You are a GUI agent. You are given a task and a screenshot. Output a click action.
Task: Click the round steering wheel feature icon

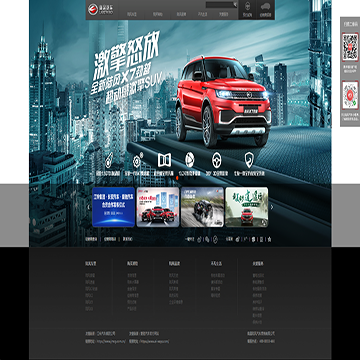click(x=217, y=160)
